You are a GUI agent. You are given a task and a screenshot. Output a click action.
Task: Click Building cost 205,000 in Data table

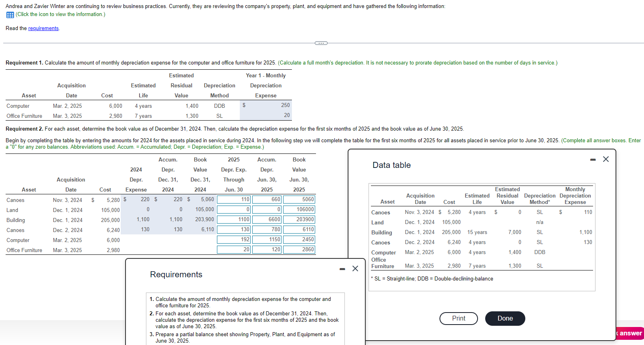point(451,232)
